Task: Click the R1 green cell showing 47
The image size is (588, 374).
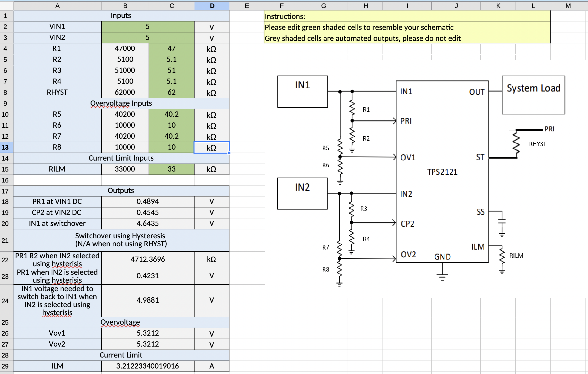Action: [171, 49]
